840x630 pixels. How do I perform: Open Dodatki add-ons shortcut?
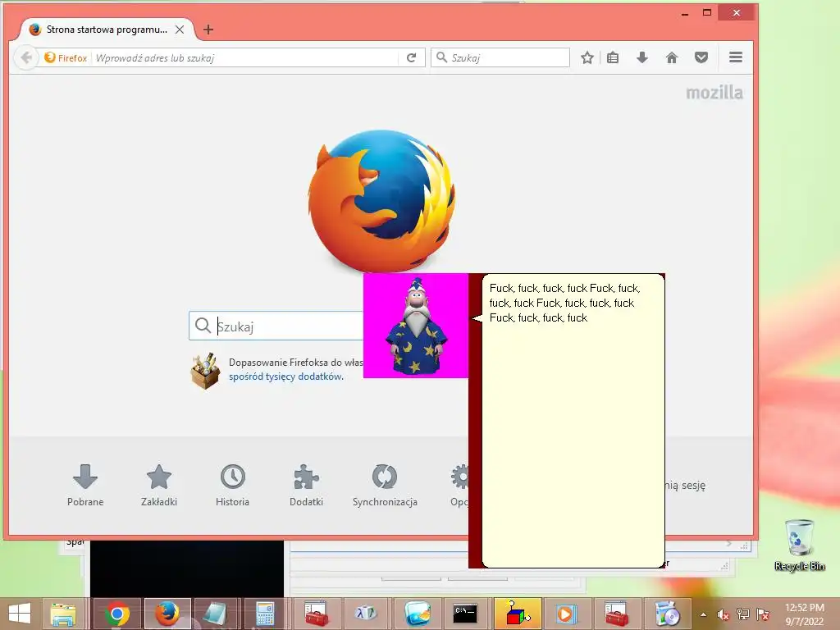pyautogui.click(x=307, y=485)
